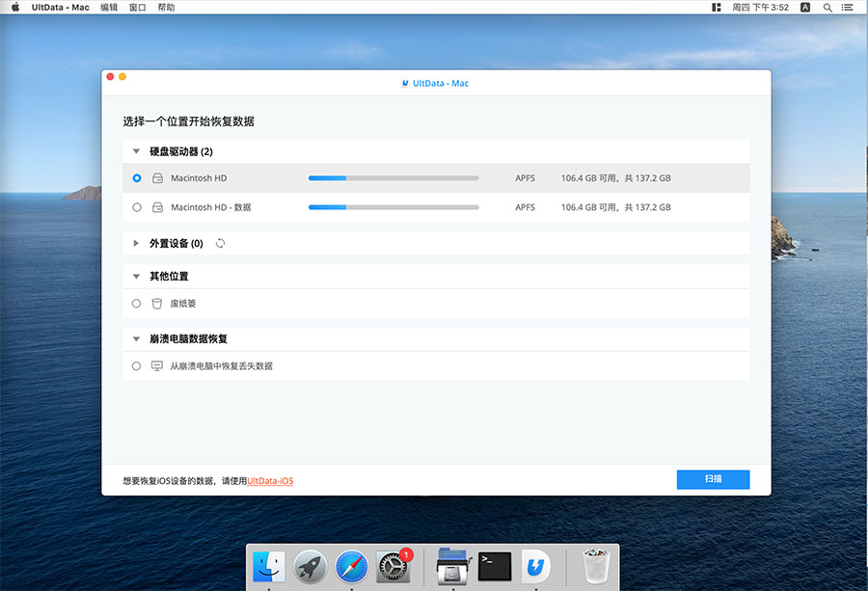Click the trash bin icon beside 废纸篓
The width and height of the screenshot is (868, 591).
click(157, 304)
